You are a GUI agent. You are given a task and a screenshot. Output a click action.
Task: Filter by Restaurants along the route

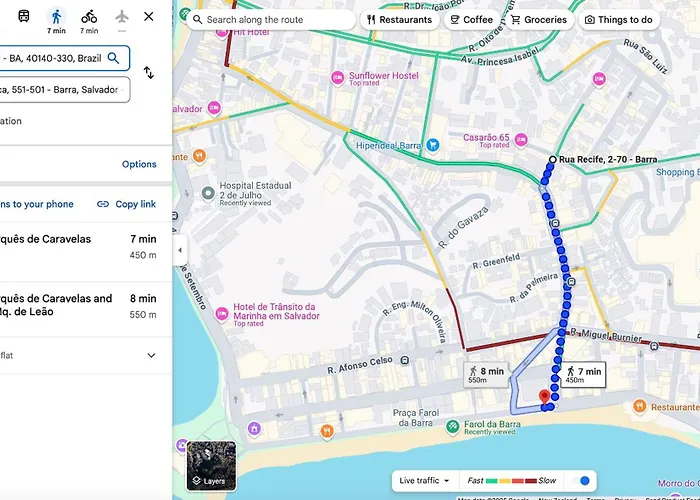coord(400,20)
